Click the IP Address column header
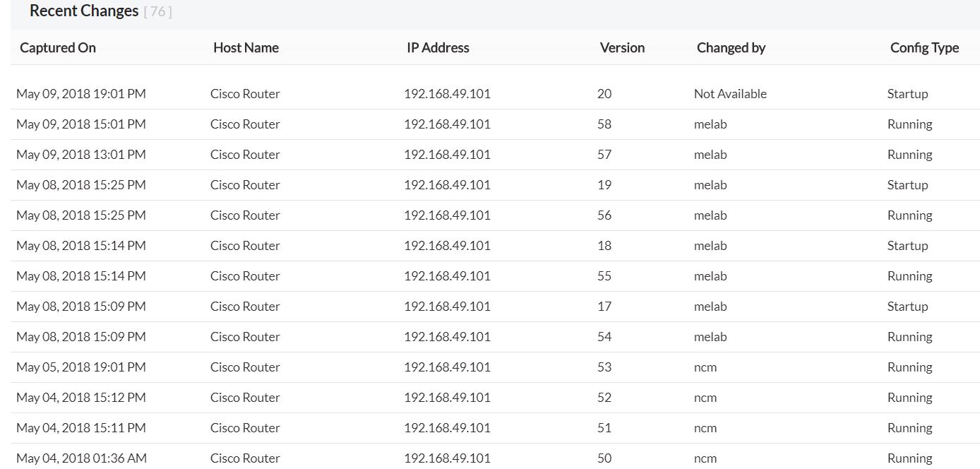980x469 pixels. pos(438,48)
